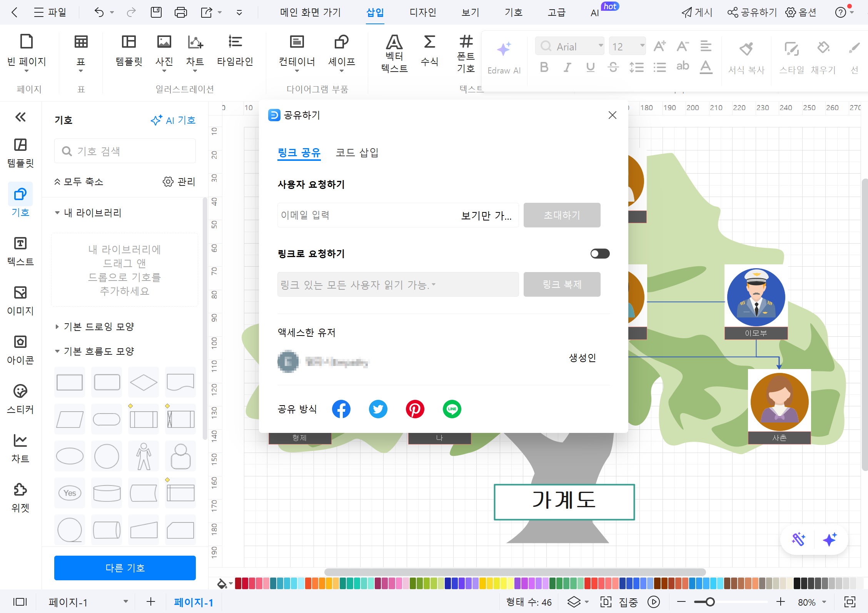Adjust the zoom slider handle
Image resolution: width=868 pixels, height=613 pixels.
coord(710,602)
